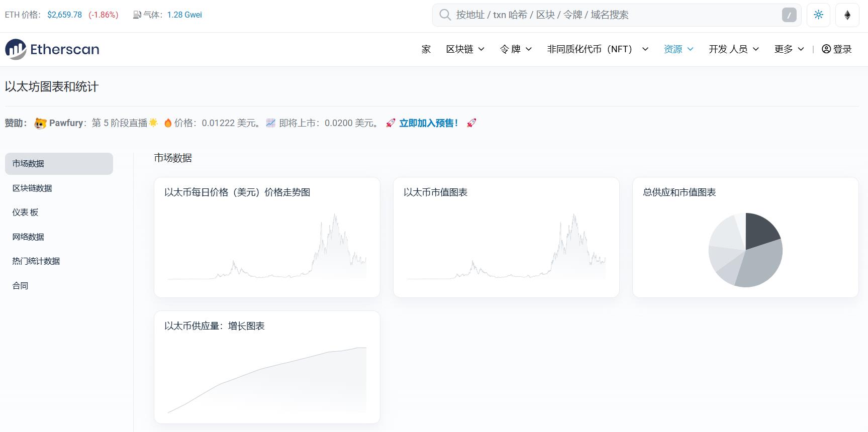Click the slash shortcut key badge

point(789,15)
